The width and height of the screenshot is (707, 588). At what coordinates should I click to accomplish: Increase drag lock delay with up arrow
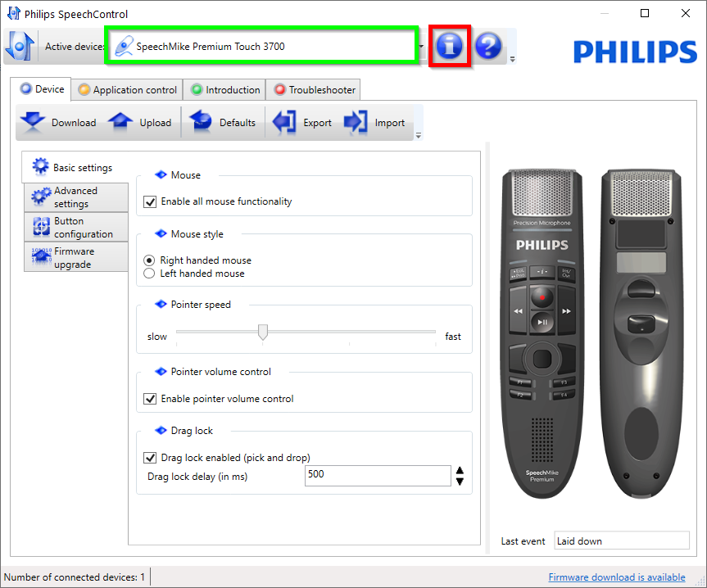click(460, 470)
